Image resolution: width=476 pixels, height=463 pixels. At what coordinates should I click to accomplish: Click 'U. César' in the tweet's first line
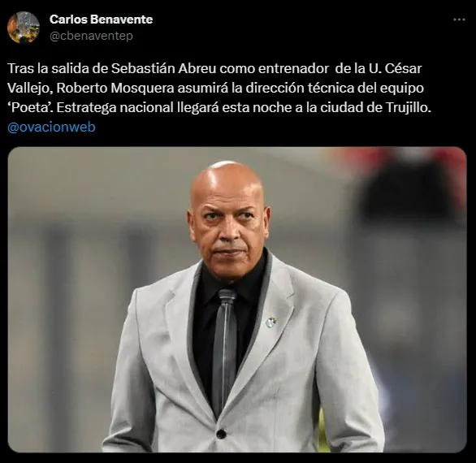click(x=396, y=68)
